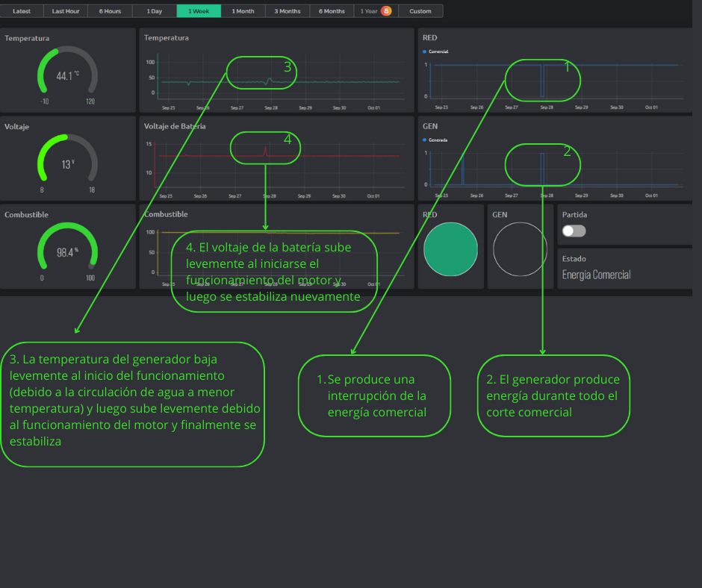Click the Estado label
The image size is (702, 588).
point(574,259)
